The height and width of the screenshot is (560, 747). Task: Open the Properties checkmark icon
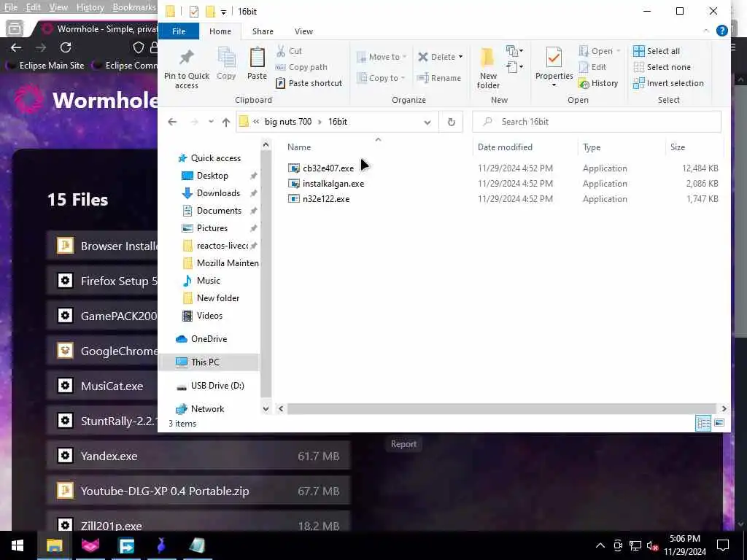tap(554, 58)
